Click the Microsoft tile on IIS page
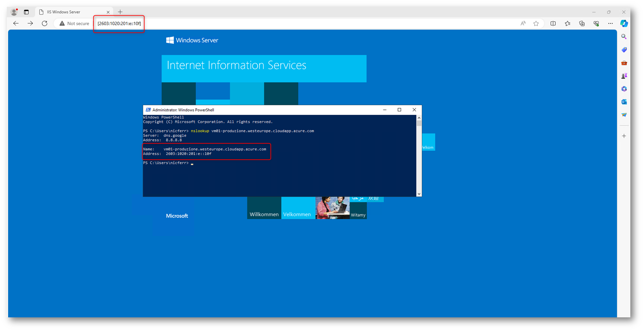 pyautogui.click(x=177, y=216)
